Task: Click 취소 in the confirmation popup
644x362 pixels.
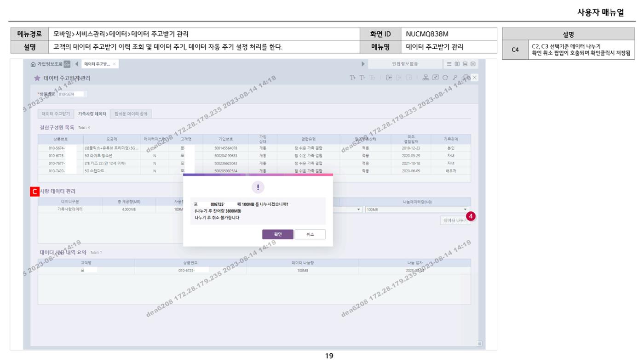Action: point(310,234)
